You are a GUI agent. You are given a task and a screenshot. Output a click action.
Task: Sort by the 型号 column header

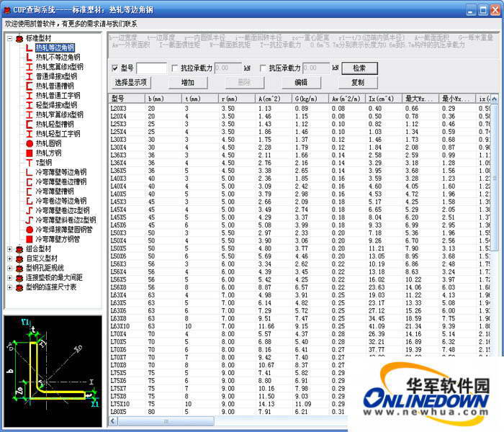click(x=127, y=99)
